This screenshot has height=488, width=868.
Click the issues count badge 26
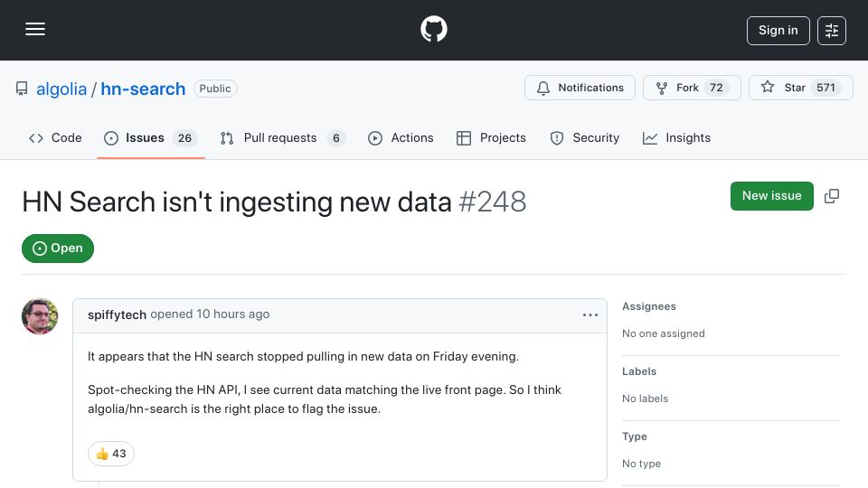pos(184,138)
